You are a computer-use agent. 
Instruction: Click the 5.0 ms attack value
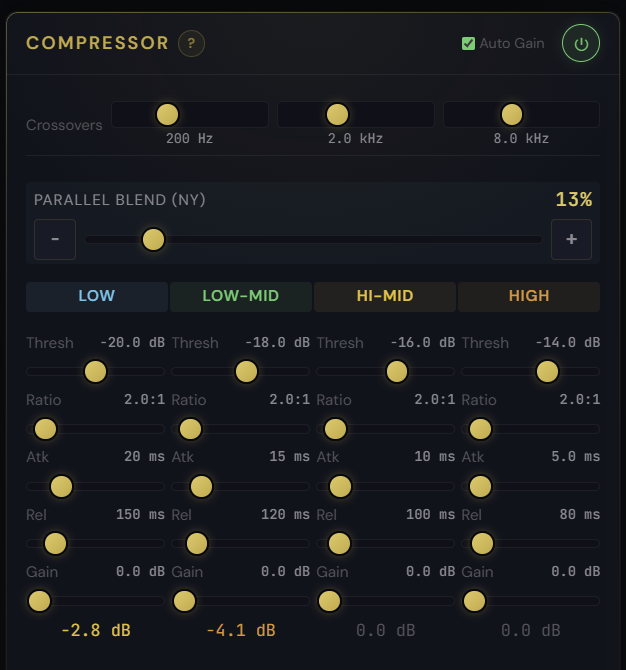tap(576, 456)
